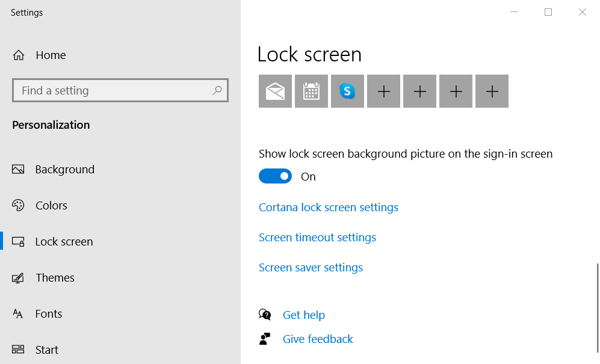600x364 pixels.
Task: Click the Get help chat icon
Action: click(265, 315)
